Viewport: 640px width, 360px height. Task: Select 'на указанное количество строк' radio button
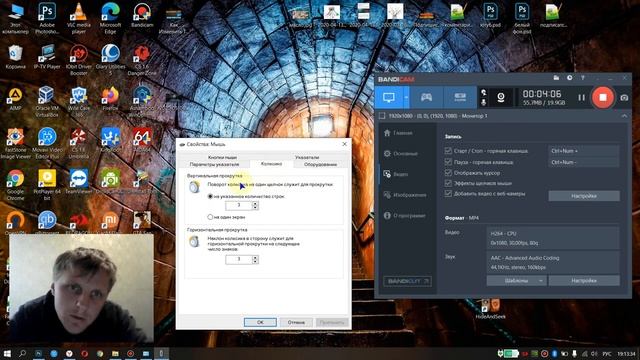pyautogui.click(x=210, y=196)
